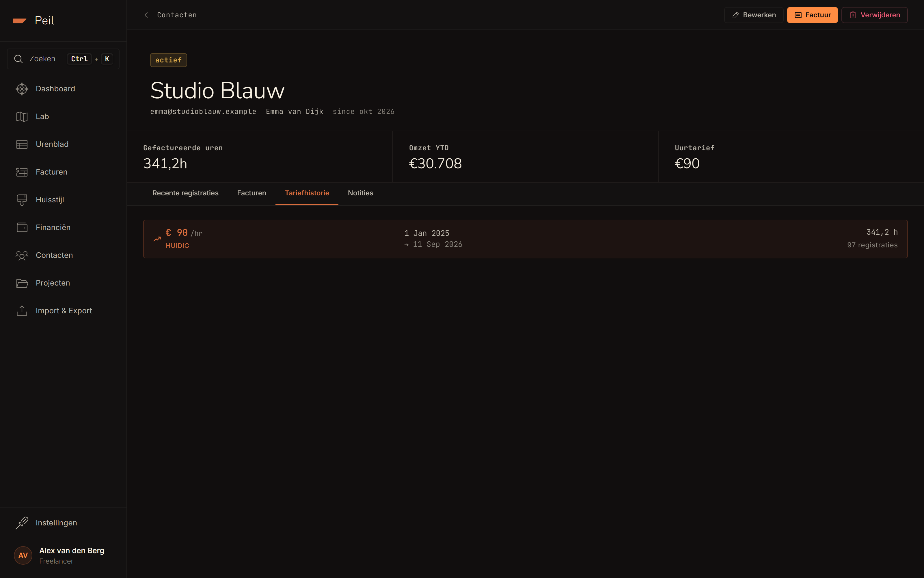Click the Studio Blauw heading

(x=217, y=90)
